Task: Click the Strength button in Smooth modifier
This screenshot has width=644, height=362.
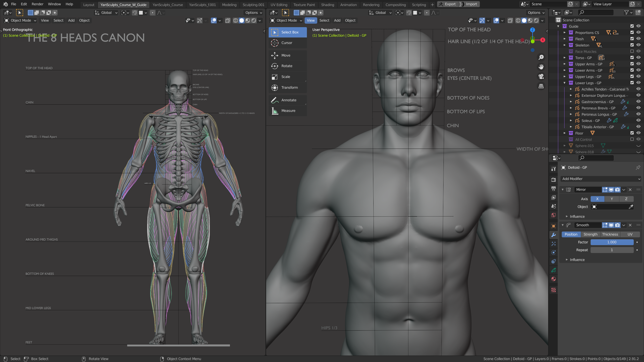Action: point(590,234)
